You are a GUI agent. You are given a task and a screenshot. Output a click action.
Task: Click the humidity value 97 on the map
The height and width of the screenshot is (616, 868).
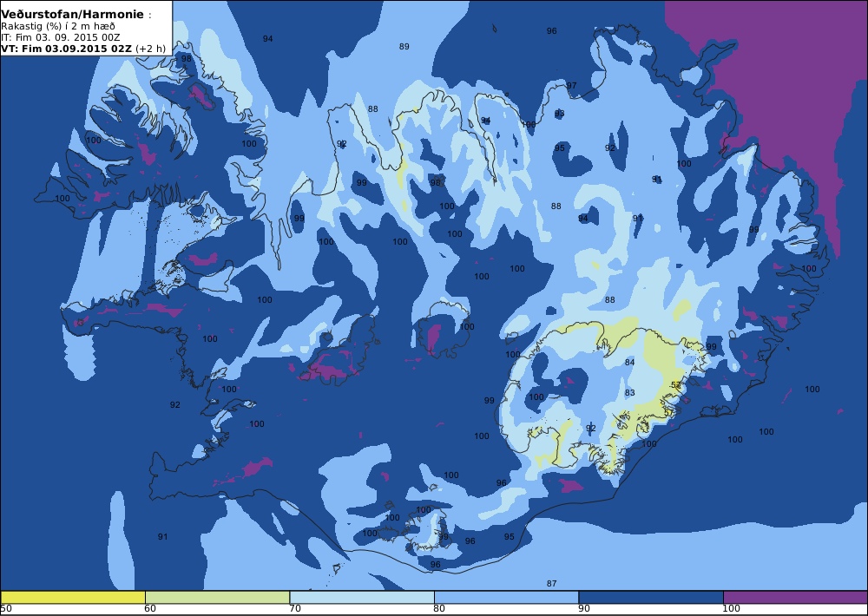point(571,85)
